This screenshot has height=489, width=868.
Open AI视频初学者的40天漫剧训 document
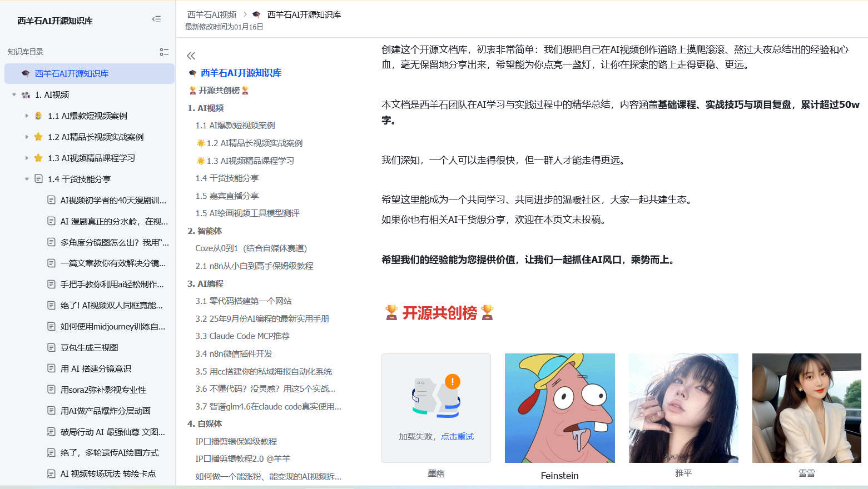pyautogui.click(x=113, y=200)
